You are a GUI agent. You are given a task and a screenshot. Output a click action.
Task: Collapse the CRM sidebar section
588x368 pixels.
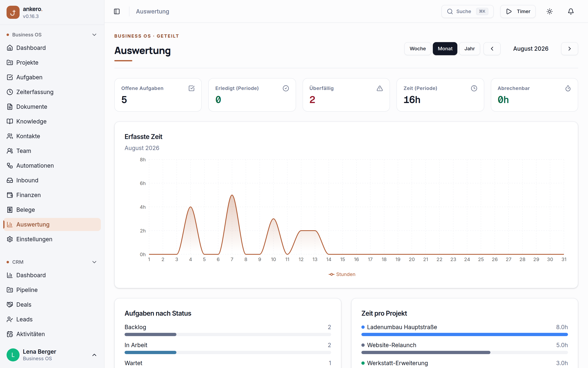click(95, 262)
